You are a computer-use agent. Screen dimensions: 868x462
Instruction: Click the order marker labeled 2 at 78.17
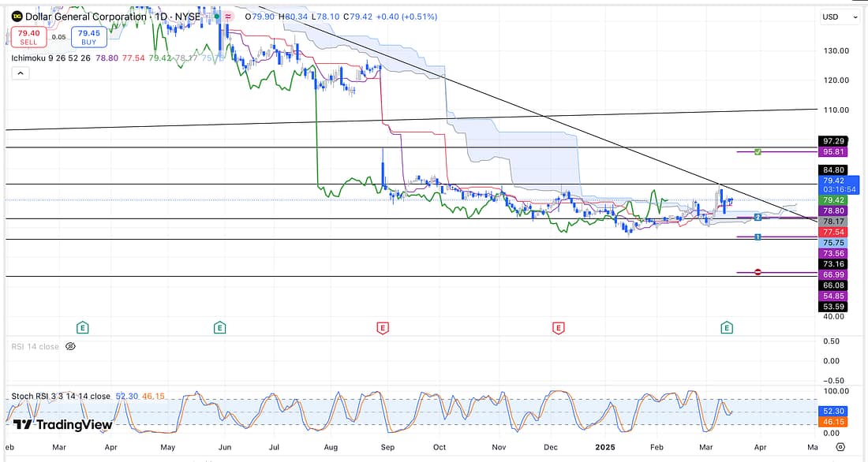click(x=758, y=217)
